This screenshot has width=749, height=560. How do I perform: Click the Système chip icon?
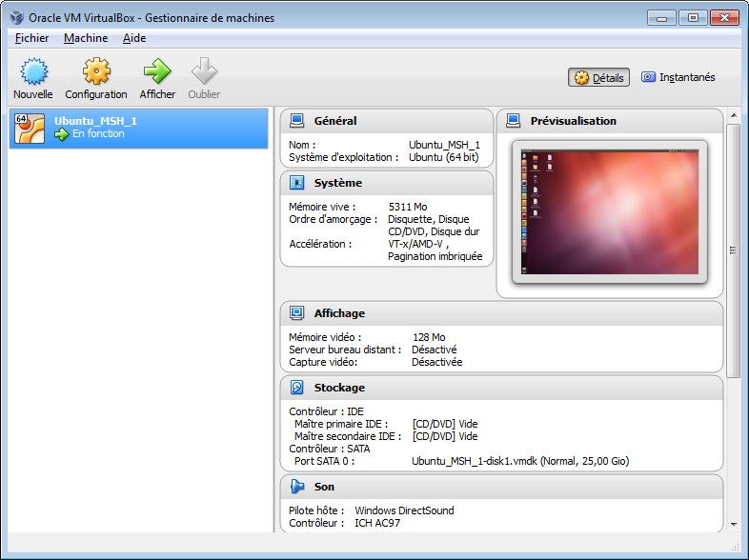pos(297,183)
